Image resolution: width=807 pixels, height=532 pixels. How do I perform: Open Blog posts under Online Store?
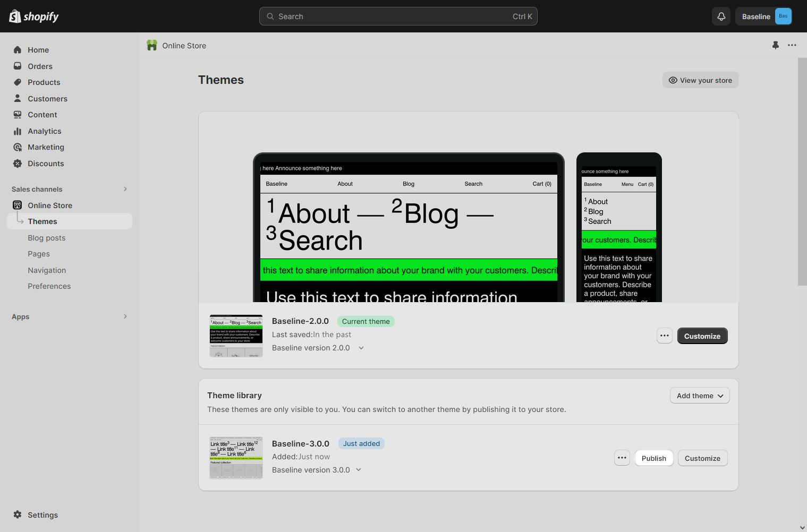coord(46,238)
